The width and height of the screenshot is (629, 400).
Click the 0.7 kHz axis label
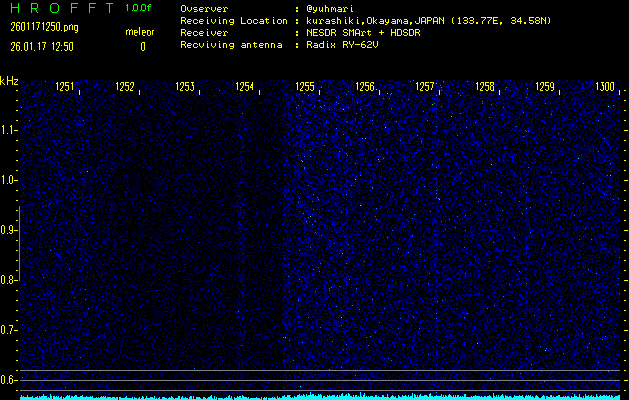pyautogui.click(x=7, y=330)
